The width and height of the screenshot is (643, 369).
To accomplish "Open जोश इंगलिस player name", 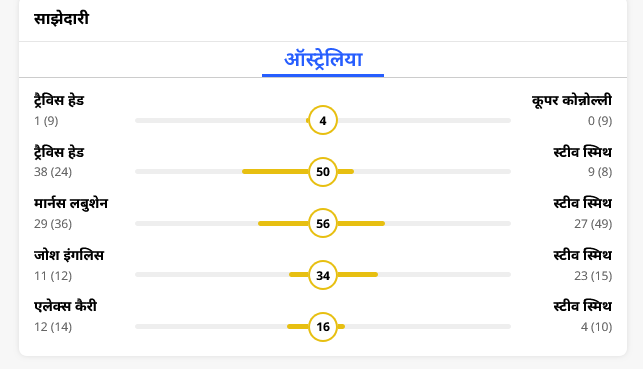I will click(x=69, y=255).
